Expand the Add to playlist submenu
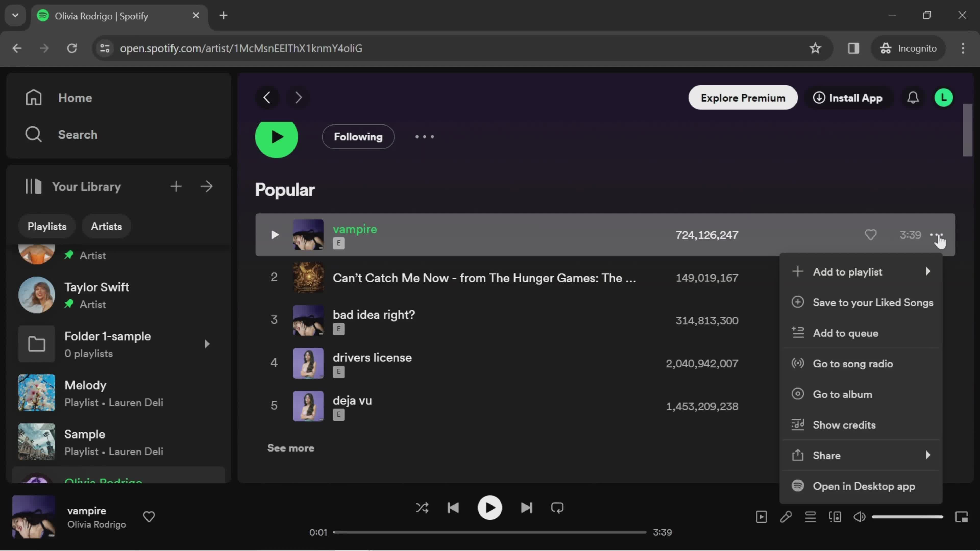The height and width of the screenshot is (551, 980). pos(861,272)
